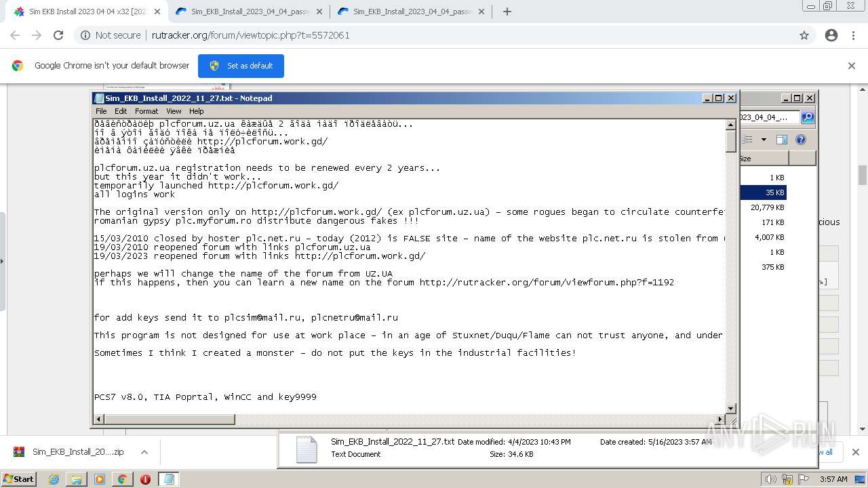Dismiss the default browser infobar
This screenshot has height=488, width=868.
[x=852, y=66]
